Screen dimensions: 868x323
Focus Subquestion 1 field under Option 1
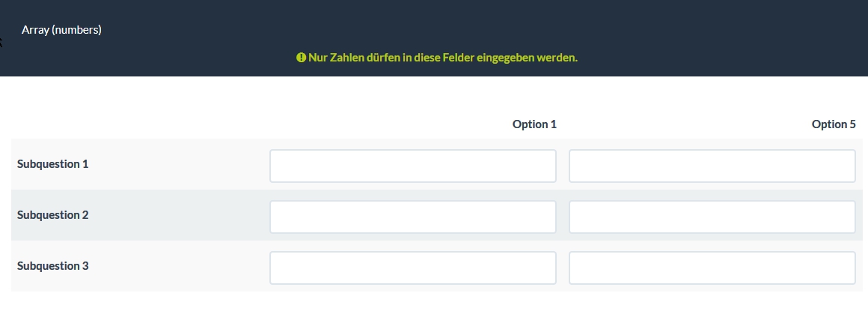[x=412, y=166]
